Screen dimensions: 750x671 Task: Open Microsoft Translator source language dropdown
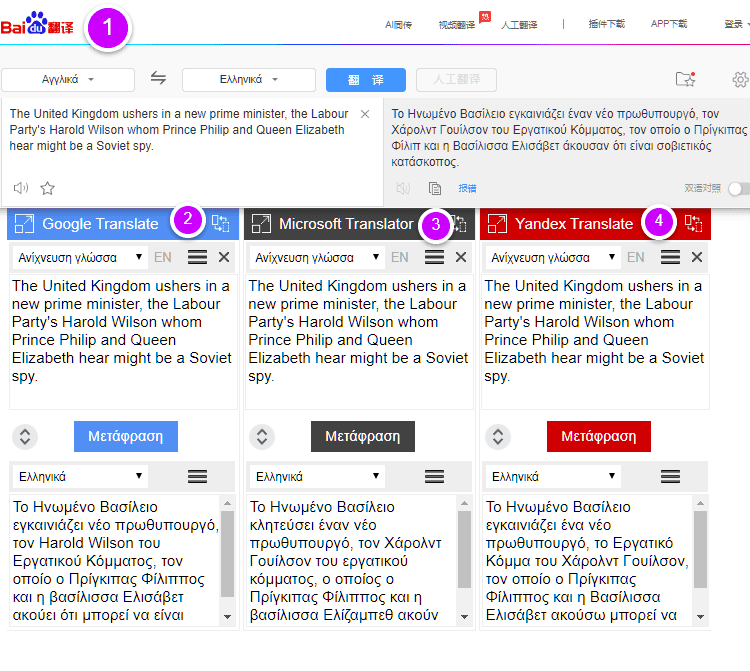click(x=317, y=257)
